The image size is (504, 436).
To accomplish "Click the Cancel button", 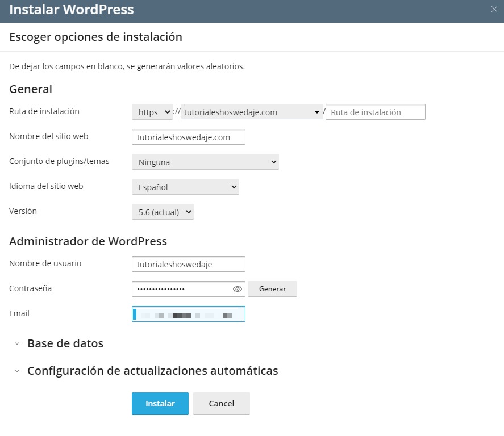I will point(222,404).
